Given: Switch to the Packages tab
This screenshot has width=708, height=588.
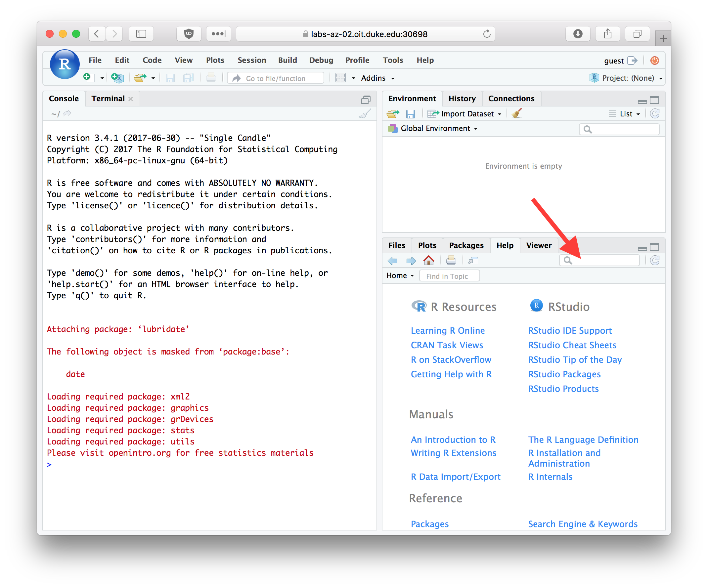Looking at the screenshot, I should 466,245.
